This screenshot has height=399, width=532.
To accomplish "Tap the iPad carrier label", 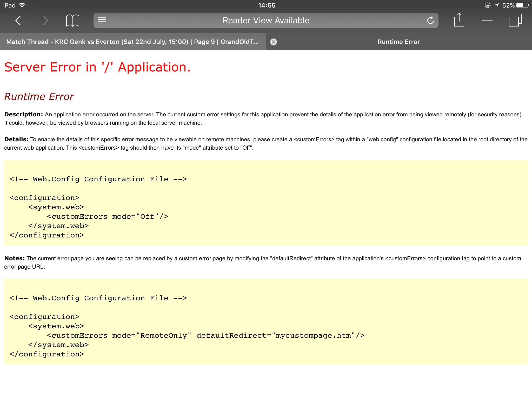I will (x=9, y=5).
